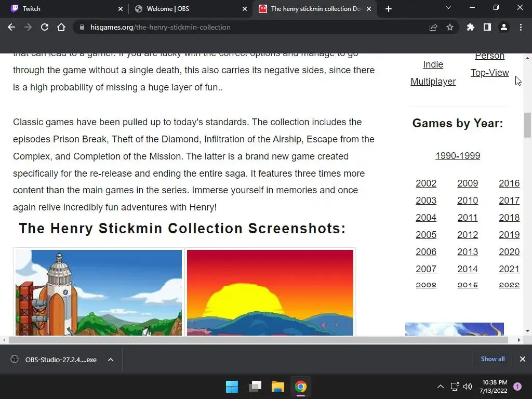Open games from year 2018
The image size is (532, 399).
click(x=509, y=218)
